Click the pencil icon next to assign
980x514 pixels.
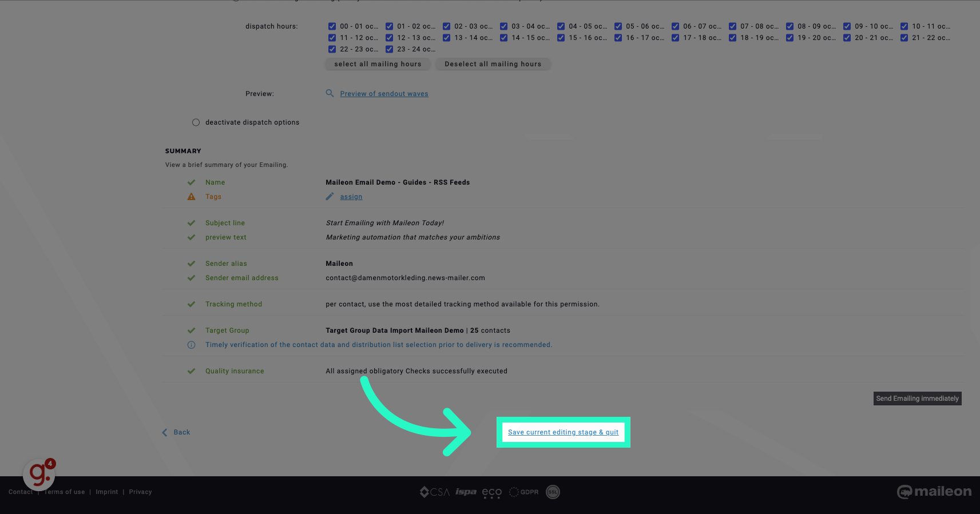click(x=330, y=197)
